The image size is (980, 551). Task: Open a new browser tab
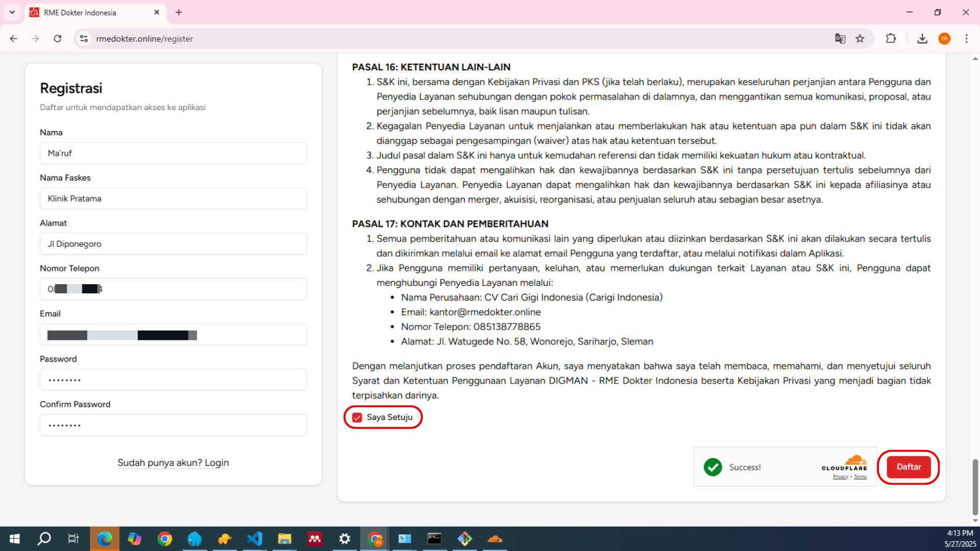pyautogui.click(x=179, y=12)
